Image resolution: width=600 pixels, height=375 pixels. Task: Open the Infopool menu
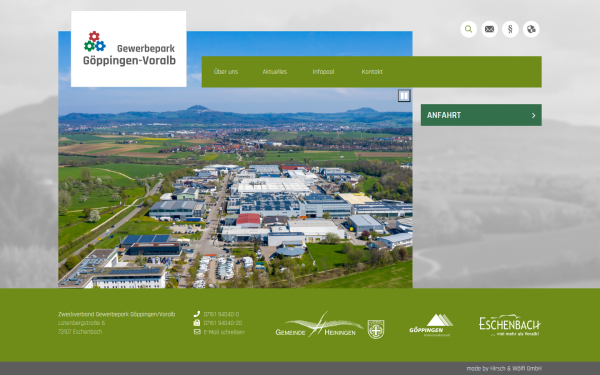(x=323, y=72)
